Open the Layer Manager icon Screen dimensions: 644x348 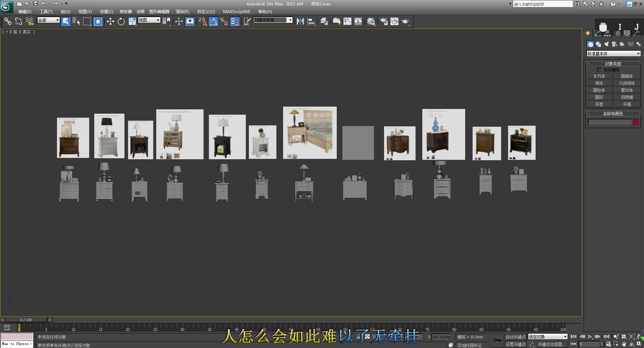[324, 21]
